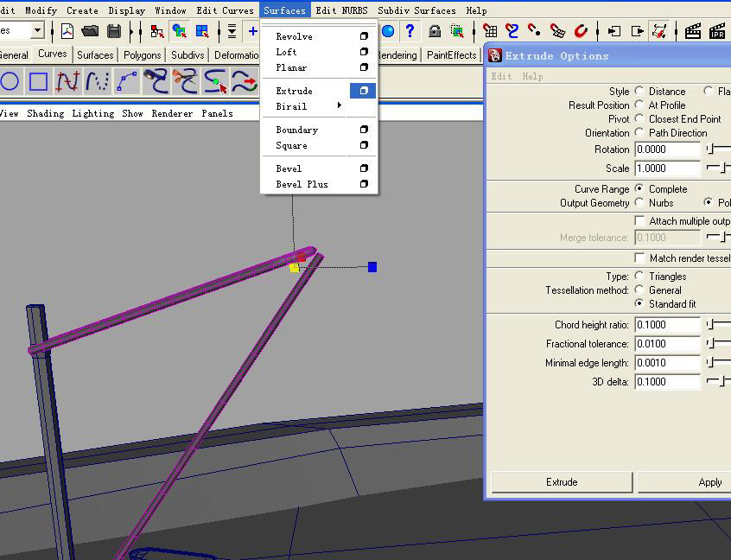Open the Edit NURBS menu
Image resolution: width=731 pixels, height=560 pixels.
point(341,10)
